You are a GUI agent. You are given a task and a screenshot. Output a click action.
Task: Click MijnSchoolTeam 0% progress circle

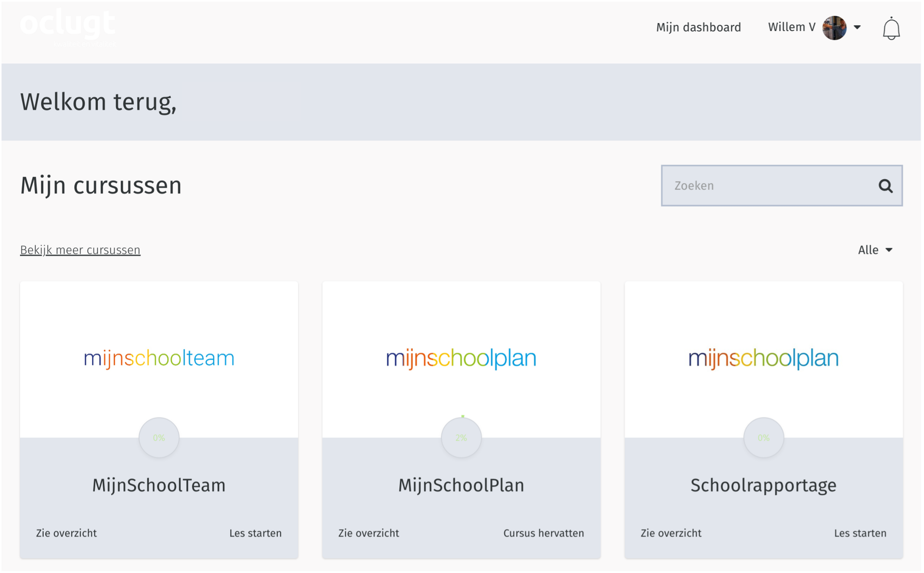[x=159, y=438]
